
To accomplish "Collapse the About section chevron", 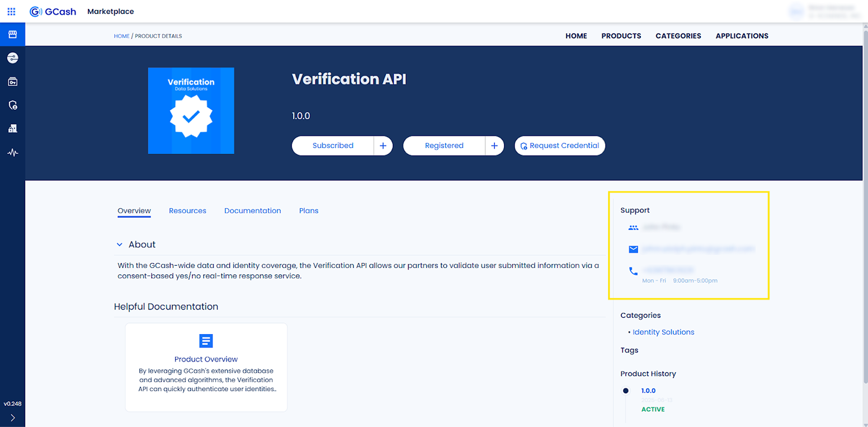I will (x=119, y=245).
